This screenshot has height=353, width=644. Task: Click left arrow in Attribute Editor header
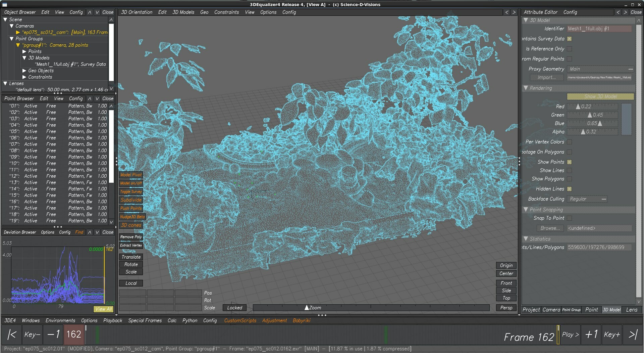pos(618,12)
